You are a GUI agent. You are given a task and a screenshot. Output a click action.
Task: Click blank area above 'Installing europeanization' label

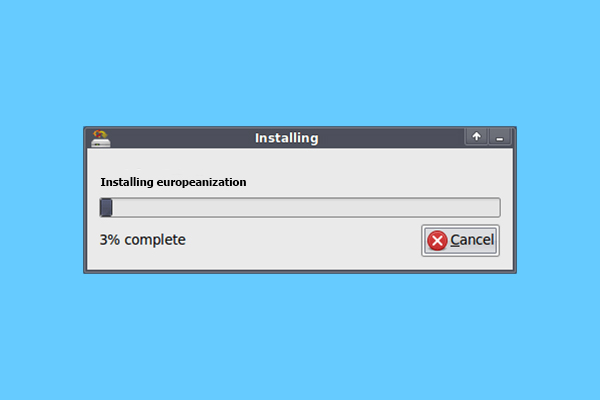pyautogui.click(x=300, y=161)
